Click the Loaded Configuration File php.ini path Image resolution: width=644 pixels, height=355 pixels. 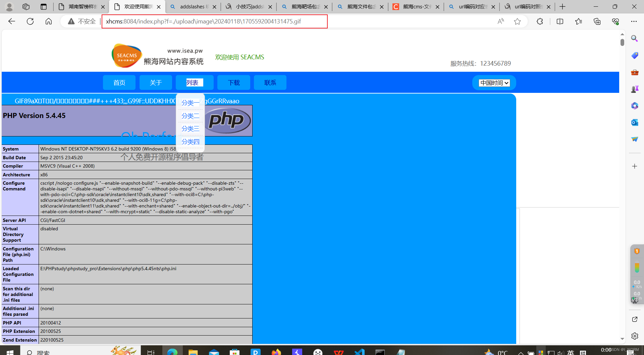pos(108,269)
